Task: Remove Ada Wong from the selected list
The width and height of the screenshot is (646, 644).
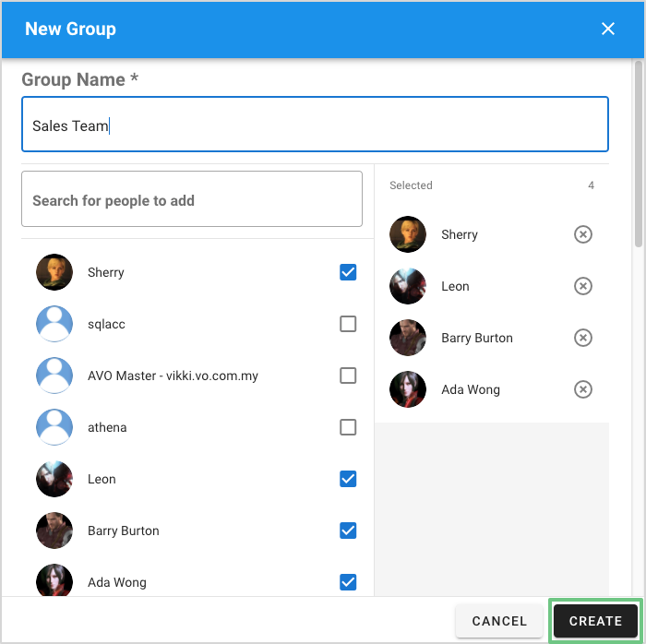Action: pos(583,389)
